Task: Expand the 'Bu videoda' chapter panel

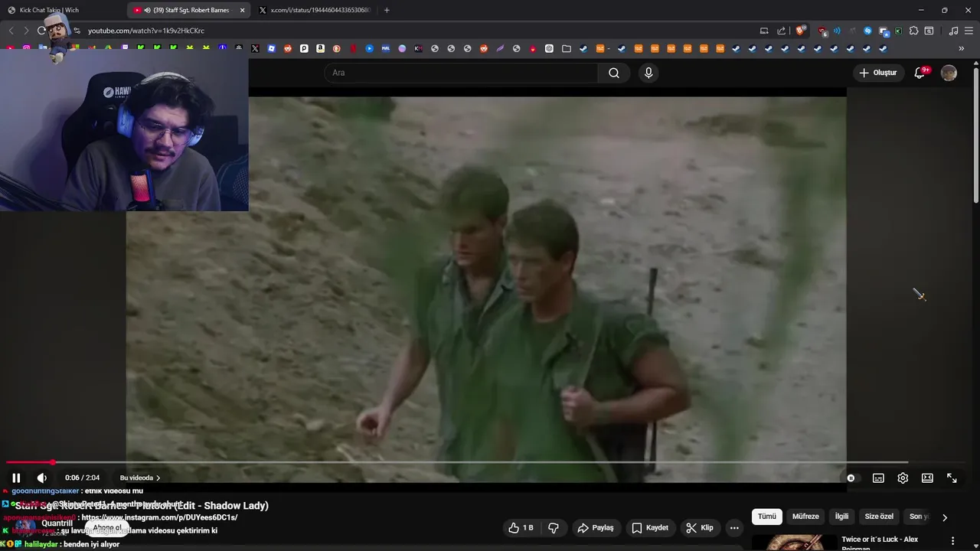Action: pyautogui.click(x=139, y=478)
